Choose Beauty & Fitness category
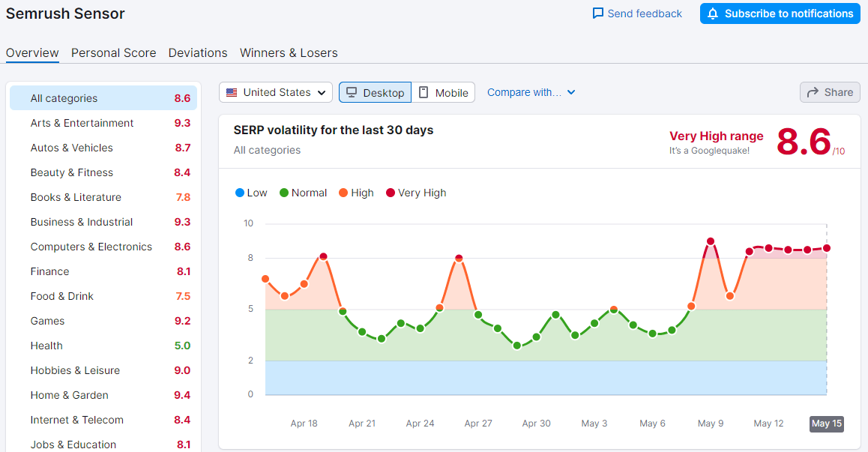The image size is (868, 452). (103, 172)
